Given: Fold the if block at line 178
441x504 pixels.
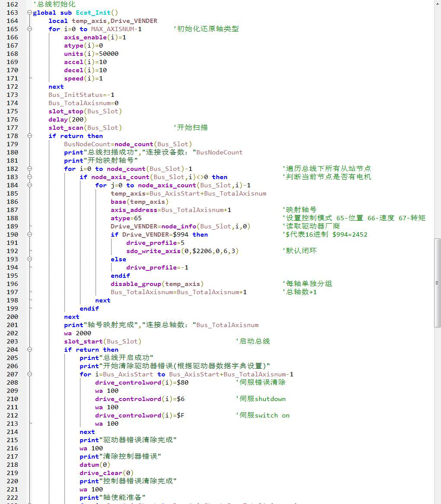Looking at the screenshot, I should tap(29, 136).
